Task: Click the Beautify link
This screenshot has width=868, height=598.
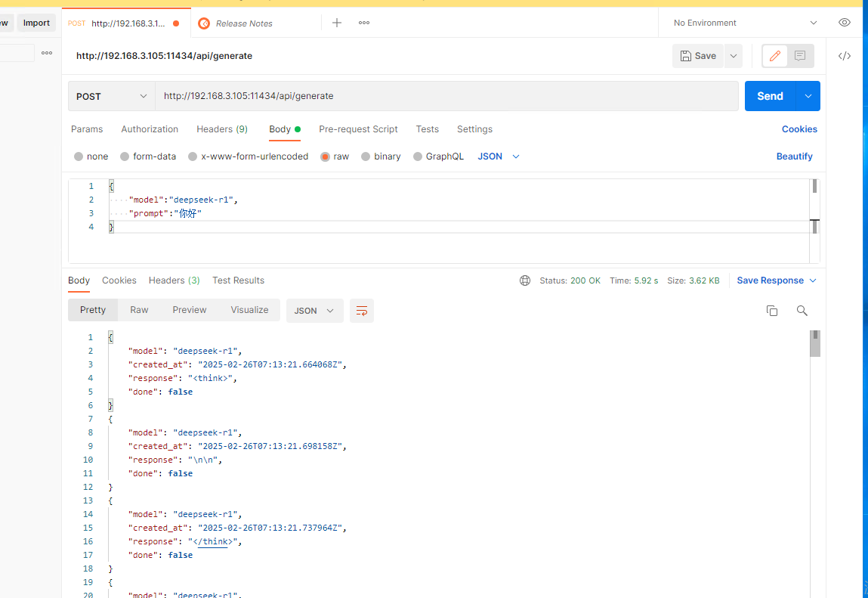Action: (794, 156)
